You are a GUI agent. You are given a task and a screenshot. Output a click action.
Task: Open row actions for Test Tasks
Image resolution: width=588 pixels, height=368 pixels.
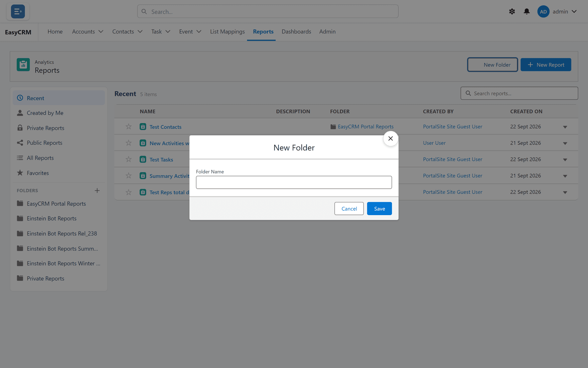[565, 160]
